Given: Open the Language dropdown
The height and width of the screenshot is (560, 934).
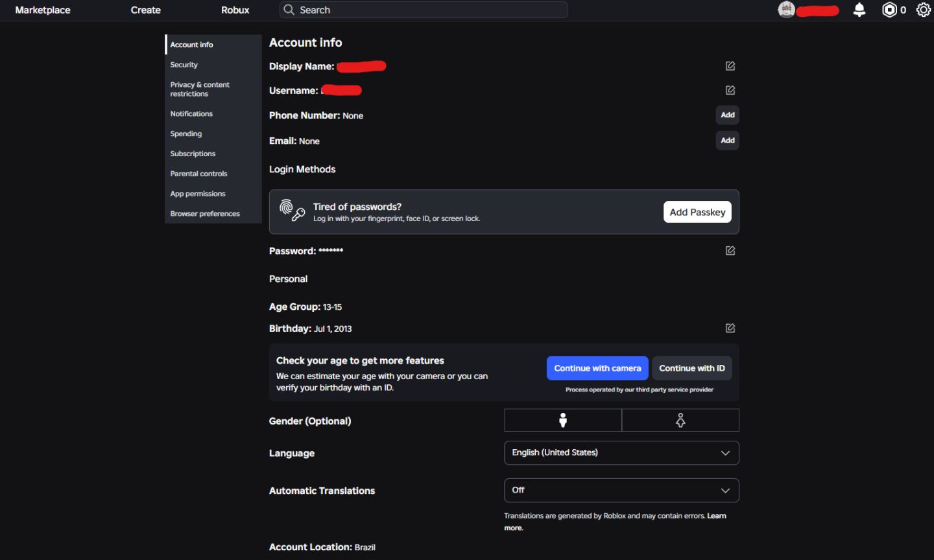Looking at the screenshot, I should coord(621,452).
